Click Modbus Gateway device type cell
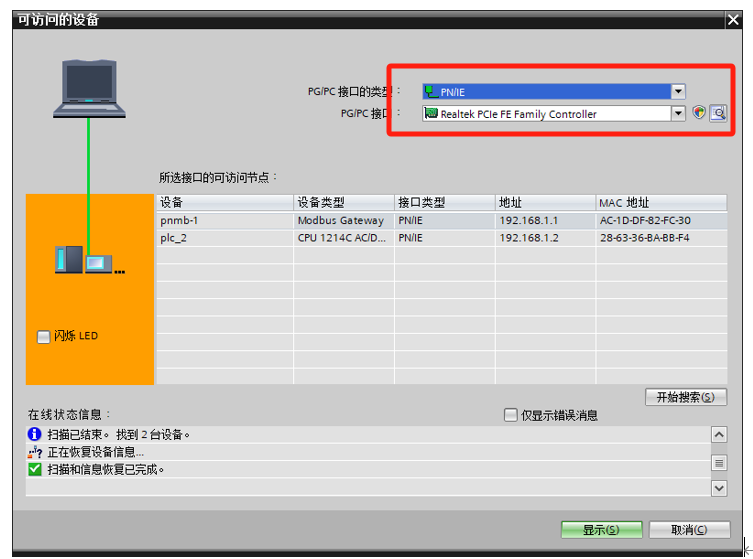 pos(344,220)
